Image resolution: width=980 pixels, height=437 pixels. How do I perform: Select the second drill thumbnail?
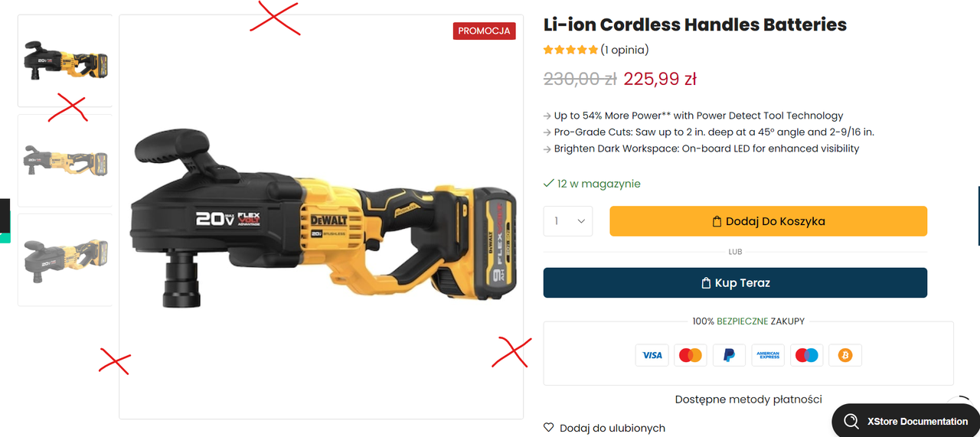pyautogui.click(x=65, y=161)
